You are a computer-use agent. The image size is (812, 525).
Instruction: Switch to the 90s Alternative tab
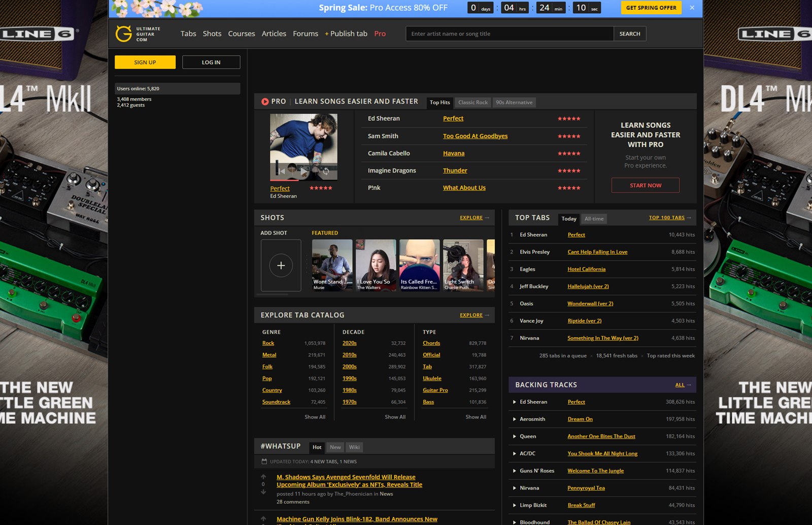[x=514, y=102]
